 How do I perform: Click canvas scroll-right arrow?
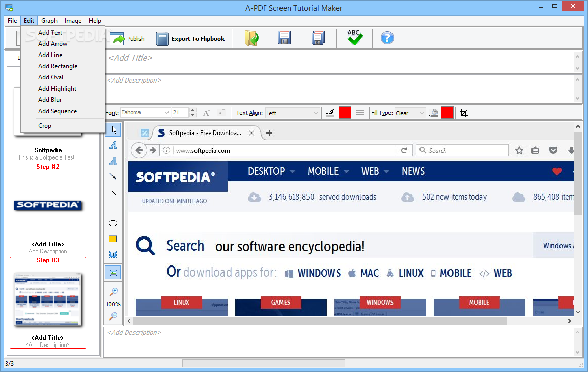click(570, 321)
